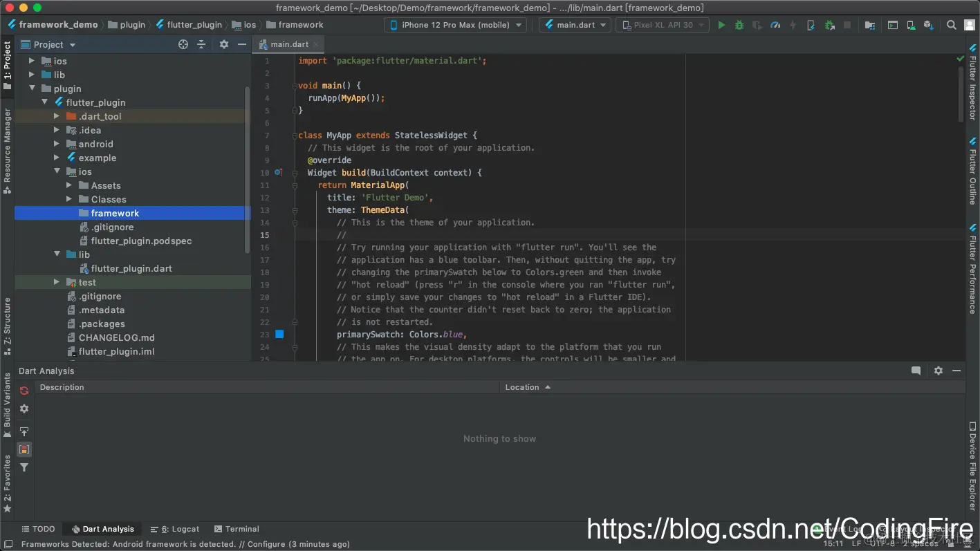This screenshot has height=551, width=980.
Task: Collapse all in Project panel
Action: (201, 44)
